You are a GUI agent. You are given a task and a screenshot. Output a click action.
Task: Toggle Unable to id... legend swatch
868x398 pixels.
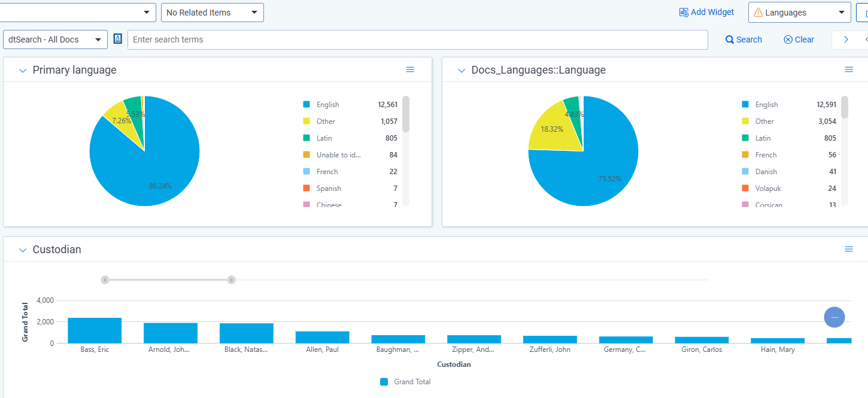click(306, 154)
